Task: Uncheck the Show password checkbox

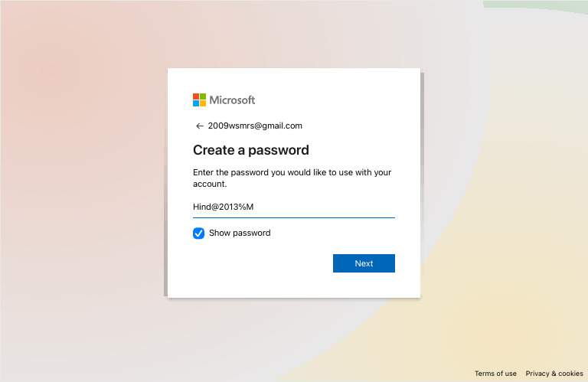Action: point(199,233)
